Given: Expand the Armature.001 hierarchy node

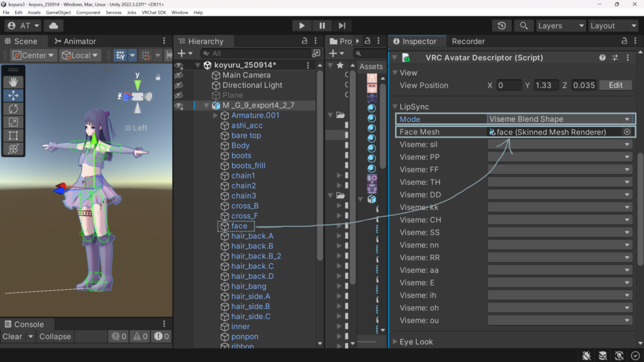Looking at the screenshot, I should 216,116.
